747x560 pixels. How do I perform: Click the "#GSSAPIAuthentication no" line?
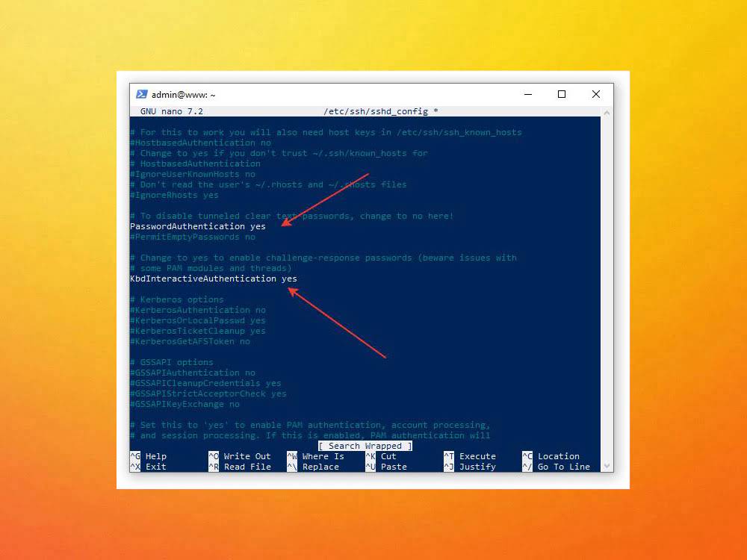coord(193,373)
